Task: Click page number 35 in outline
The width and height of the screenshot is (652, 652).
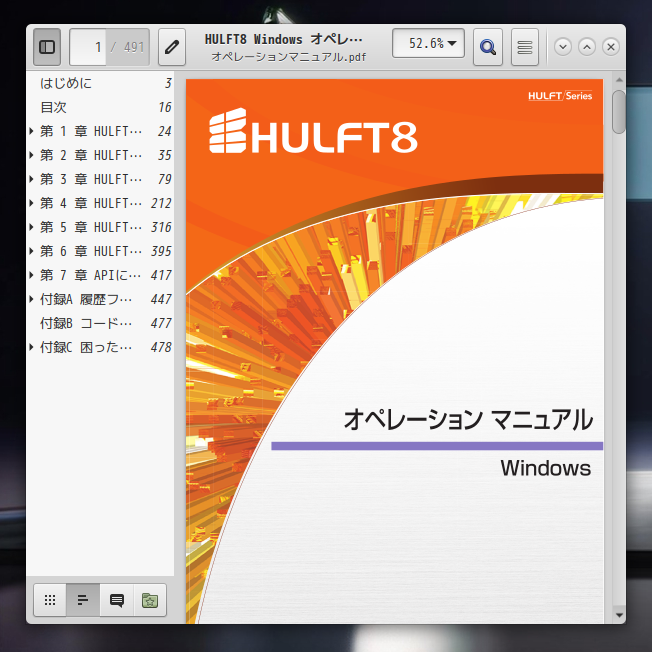Action: click(x=165, y=156)
